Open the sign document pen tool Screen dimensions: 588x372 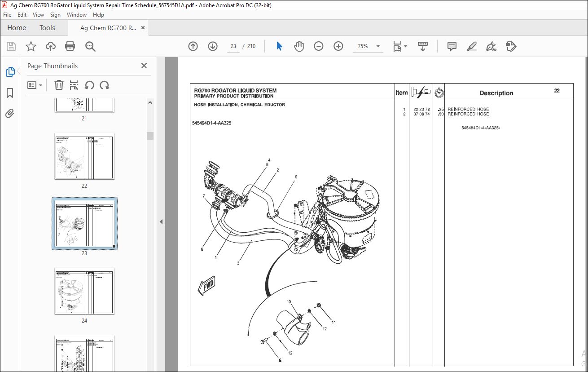[491, 46]
